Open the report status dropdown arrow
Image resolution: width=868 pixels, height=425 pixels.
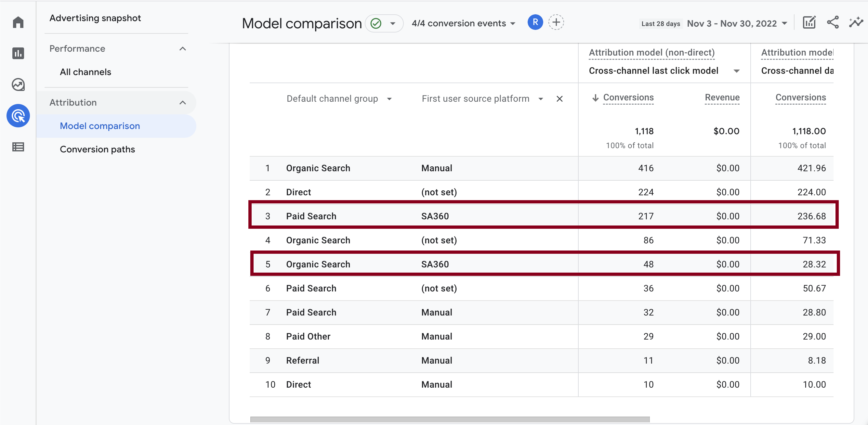pyautogui.click(x=393, y=24)
